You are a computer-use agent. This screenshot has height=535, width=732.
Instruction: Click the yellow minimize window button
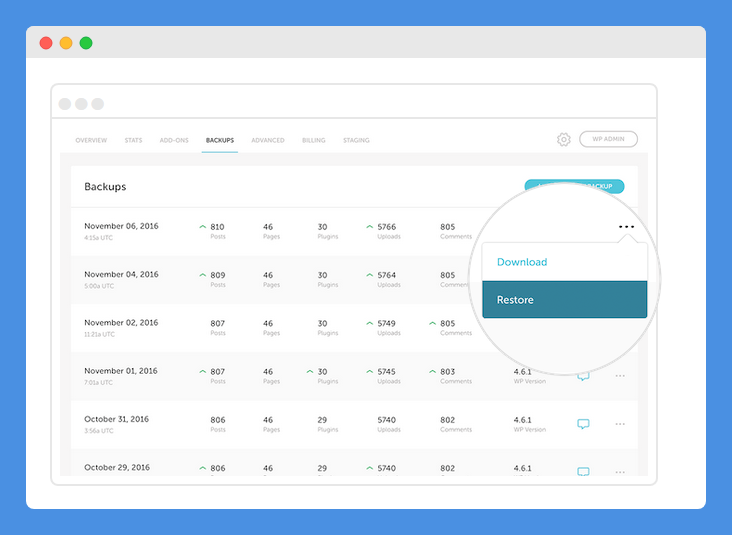point(66,43)
